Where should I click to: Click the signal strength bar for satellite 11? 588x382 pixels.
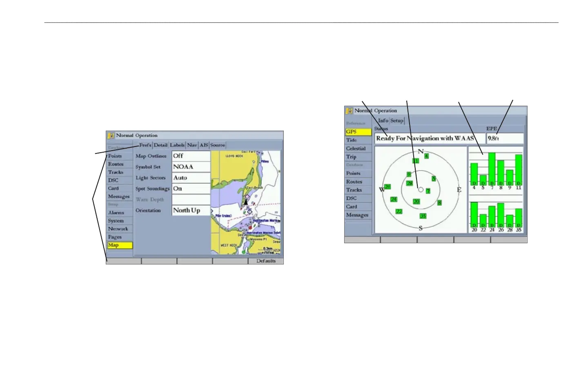(x=519, y=170)
